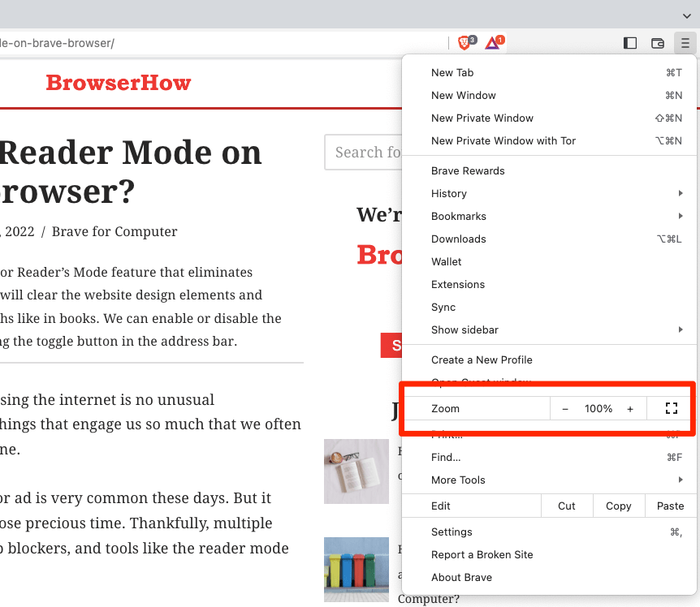
Task: Select New Private Window with Tor
Action: click(503, 141)
